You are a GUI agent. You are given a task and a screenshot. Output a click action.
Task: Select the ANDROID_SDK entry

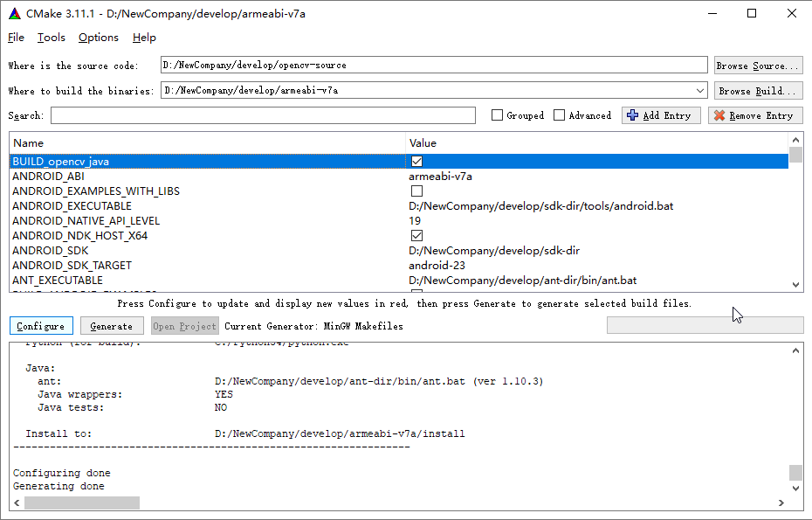point(51,251)
